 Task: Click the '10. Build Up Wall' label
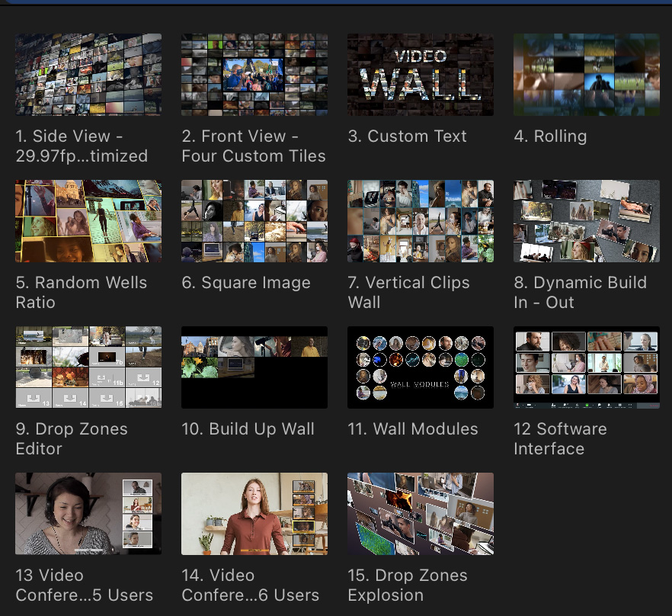pyautogui.click(x=248, y=429)
